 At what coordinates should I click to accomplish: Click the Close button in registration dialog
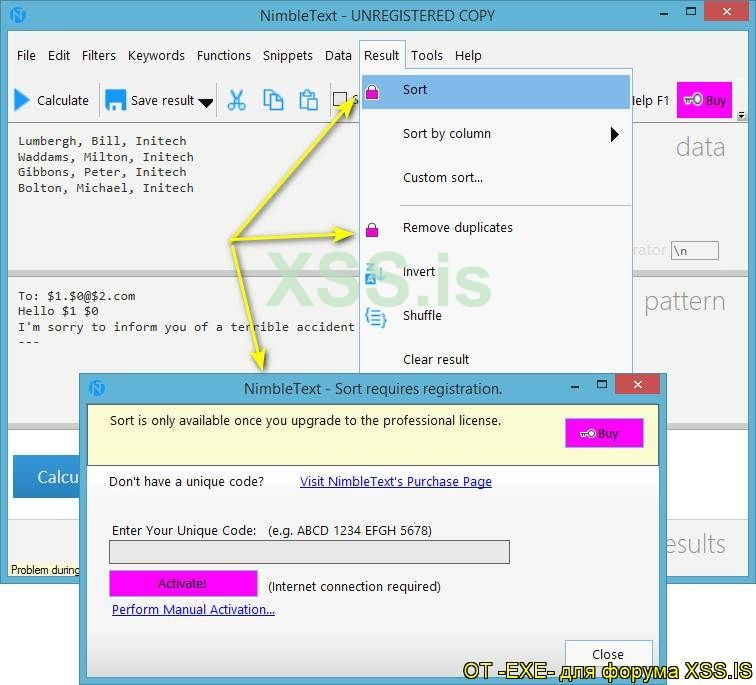608,654
